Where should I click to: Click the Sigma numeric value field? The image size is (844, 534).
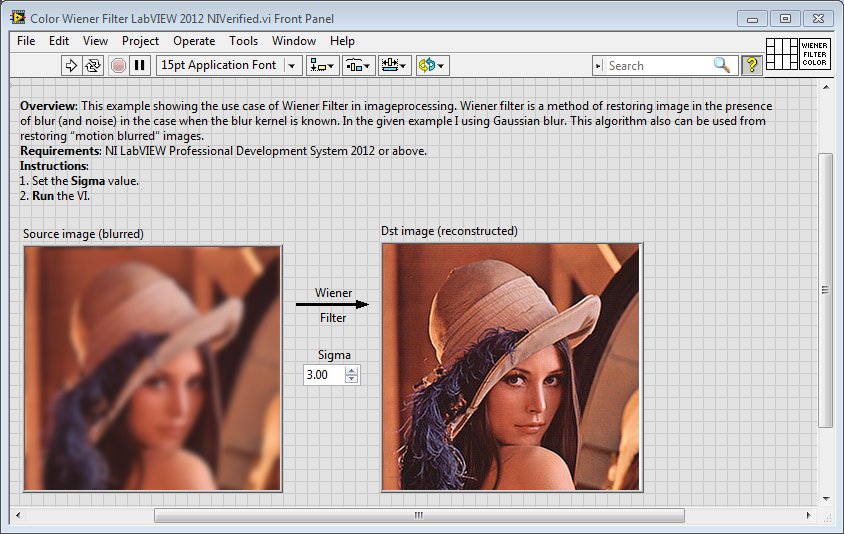coord(323,375)
